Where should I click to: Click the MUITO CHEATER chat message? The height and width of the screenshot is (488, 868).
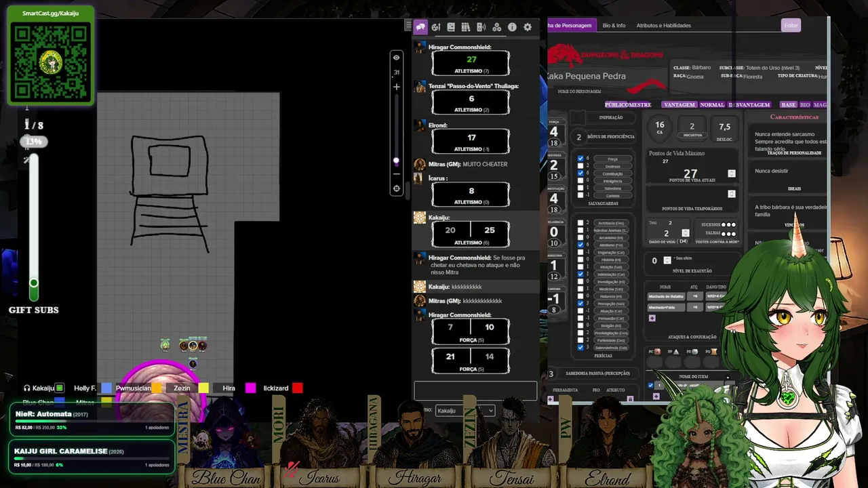pyautogui.click(x=485, y=164)
